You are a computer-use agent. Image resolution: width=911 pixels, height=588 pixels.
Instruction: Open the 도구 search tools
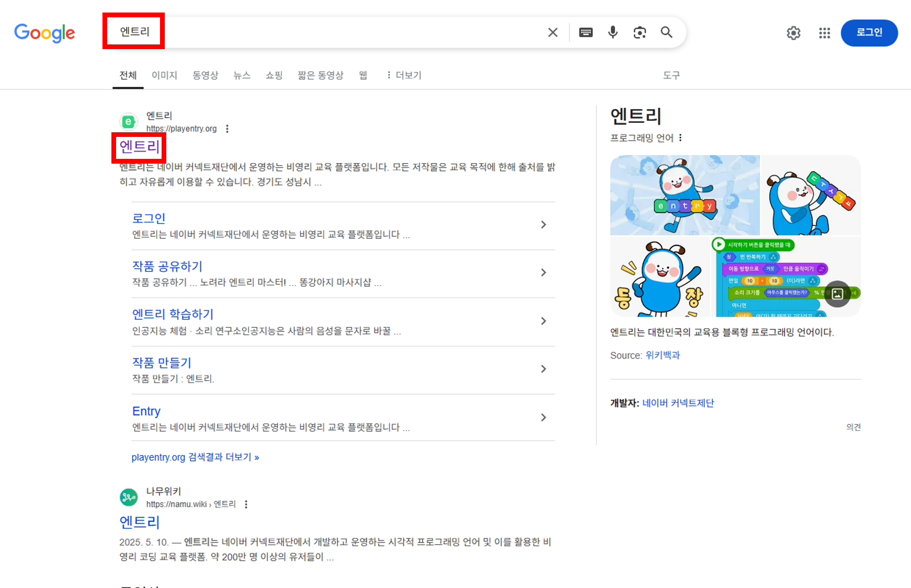coord(671,75)
